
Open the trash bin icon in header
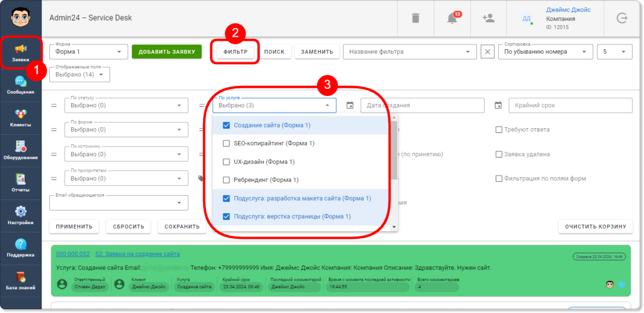(x=416, y=18)
